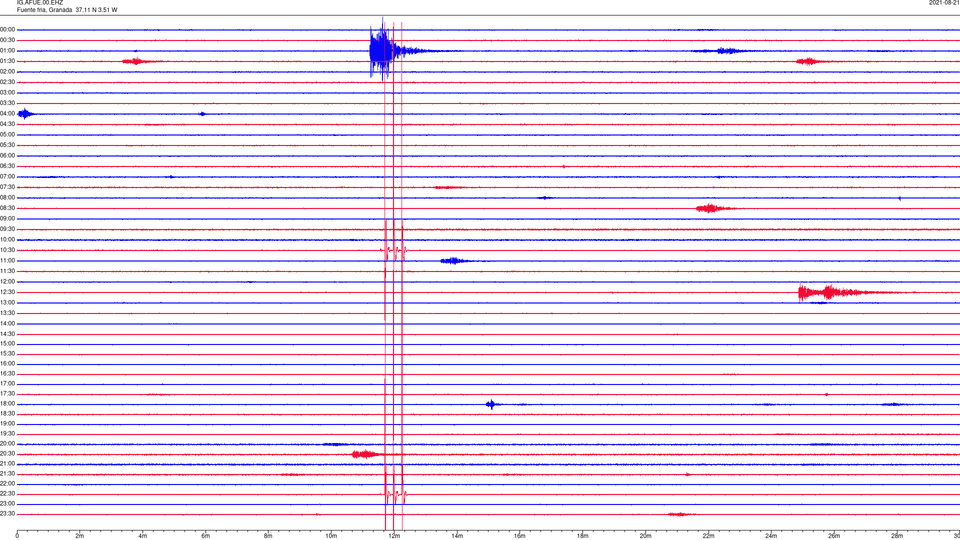Click the 26m tick on the minute axis

[834, 536]
